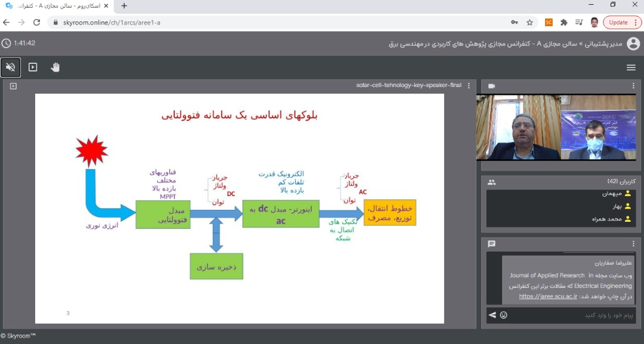The width and height of the screenshot is (644, 344).
Task: Open the chat panel three-dot options menu
Action: (x=633, y=244)
